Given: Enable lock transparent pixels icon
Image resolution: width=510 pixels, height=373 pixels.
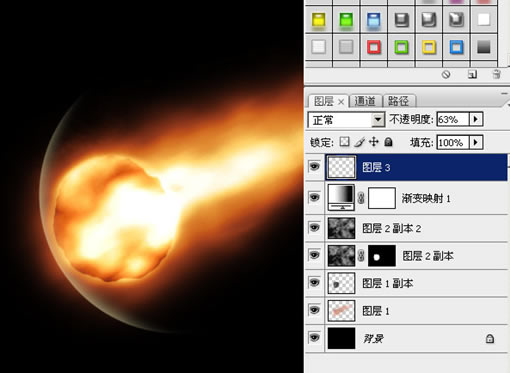Looking at the screenshot, I should click(x=344, y=142).
